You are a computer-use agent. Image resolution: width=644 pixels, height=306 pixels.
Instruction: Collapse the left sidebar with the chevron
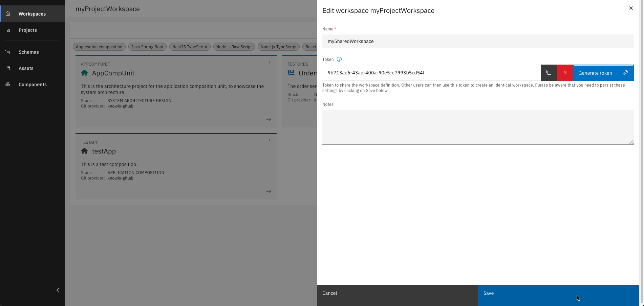tap(58, 290)
